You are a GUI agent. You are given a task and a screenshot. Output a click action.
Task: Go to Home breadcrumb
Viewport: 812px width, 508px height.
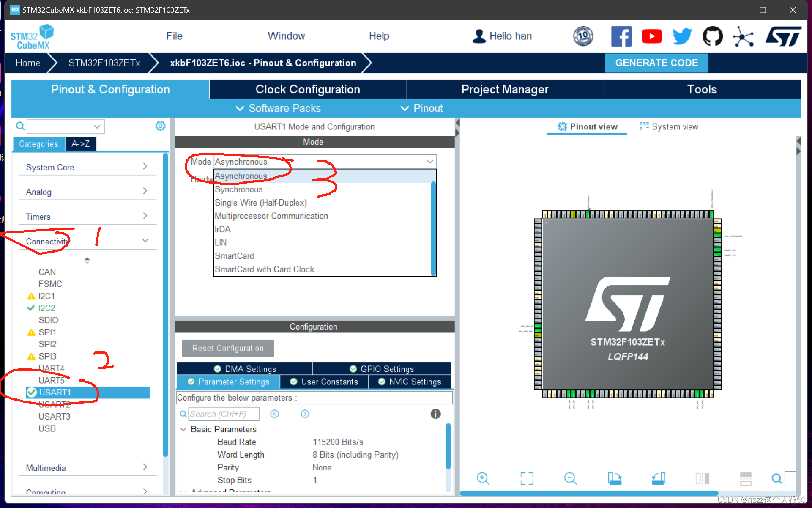pos(28,63)
